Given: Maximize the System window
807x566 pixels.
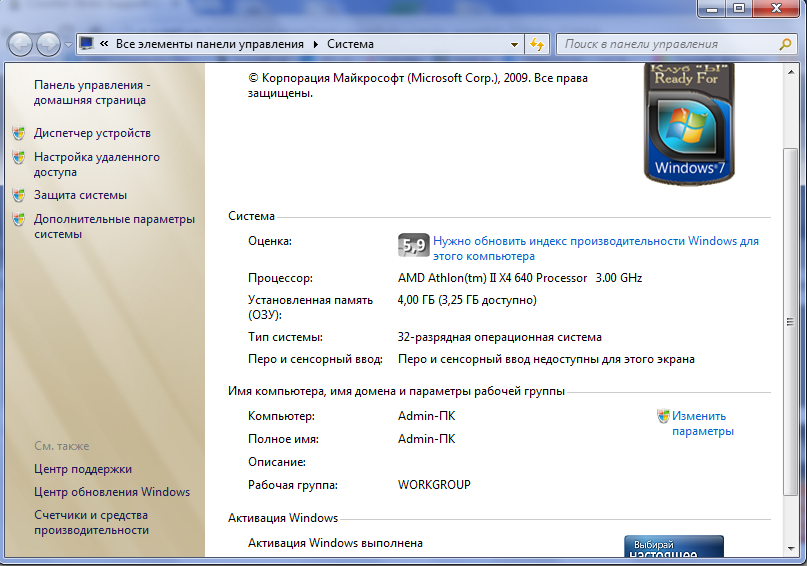Looking at the screenshot, I should coord(739,8).
